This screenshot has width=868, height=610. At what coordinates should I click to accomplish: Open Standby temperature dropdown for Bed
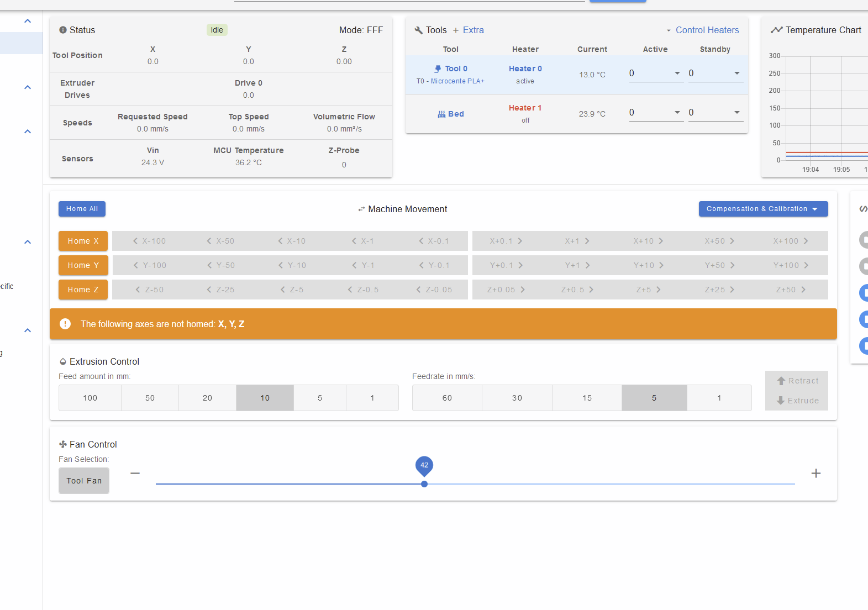point(737,112)
